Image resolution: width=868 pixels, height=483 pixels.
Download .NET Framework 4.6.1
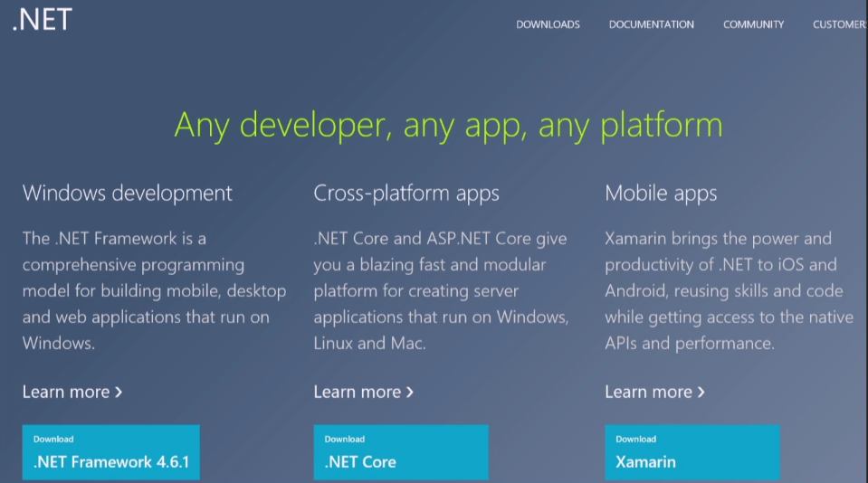[x=110, y=452]
